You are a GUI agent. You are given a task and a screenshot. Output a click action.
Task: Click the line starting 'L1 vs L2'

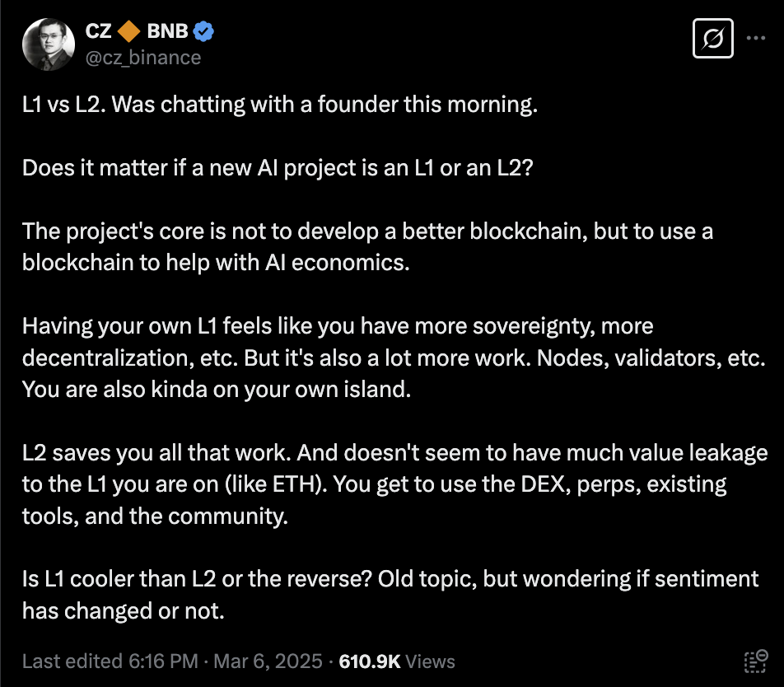pyautogui.click(x=280, y=105)
